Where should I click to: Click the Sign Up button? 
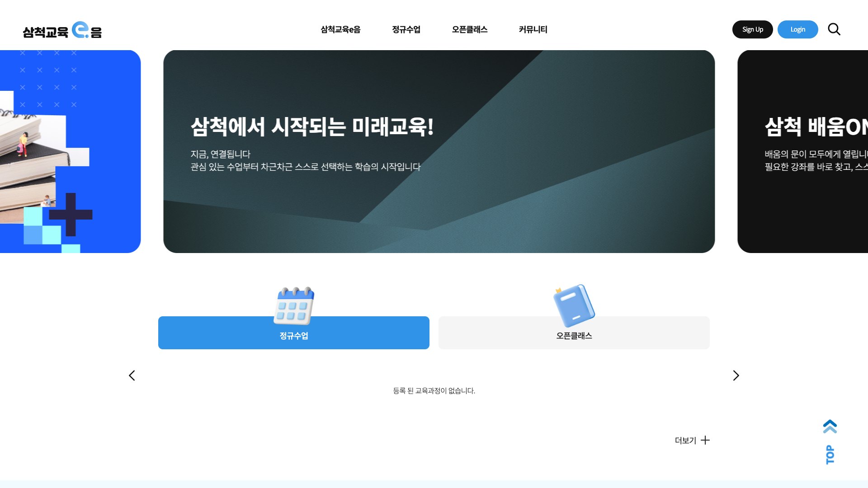pos(753,29)
